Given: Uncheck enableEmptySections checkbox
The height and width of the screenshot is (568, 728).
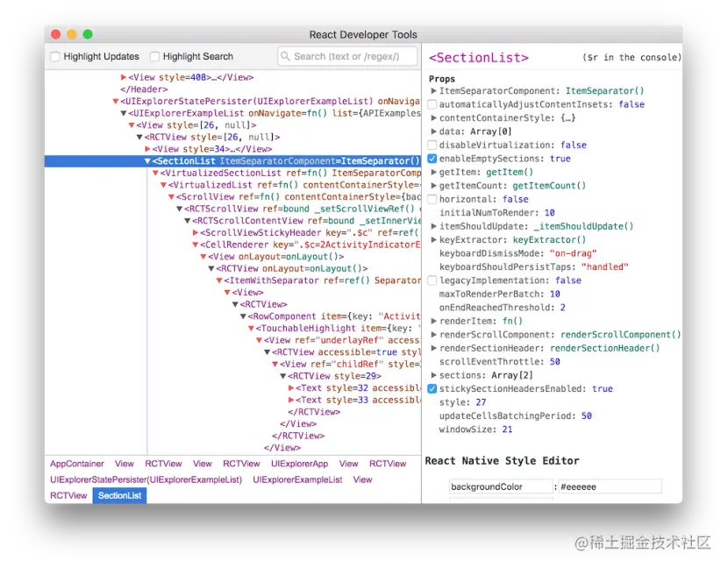Looking at the screenshot, I should [x=432, y=159].
